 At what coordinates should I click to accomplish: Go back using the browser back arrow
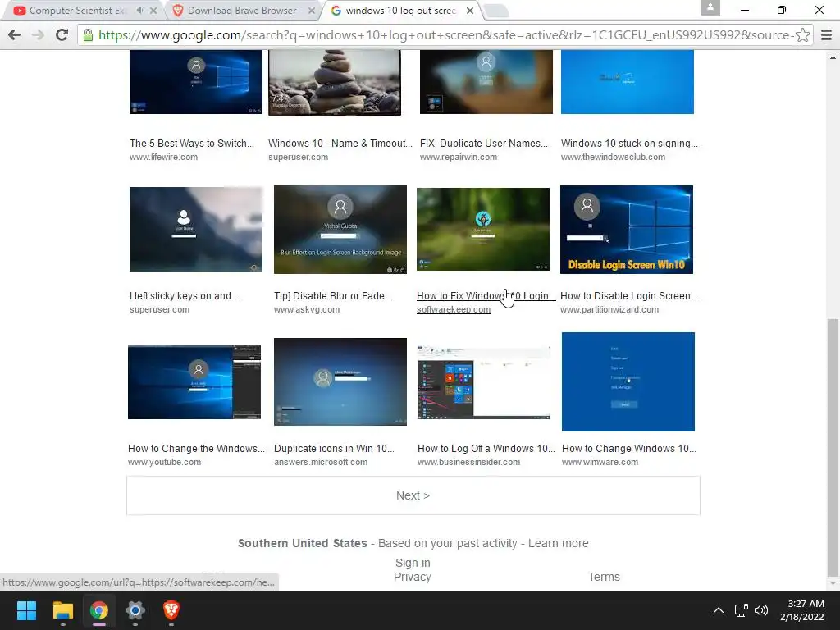(x=15, y=34)
